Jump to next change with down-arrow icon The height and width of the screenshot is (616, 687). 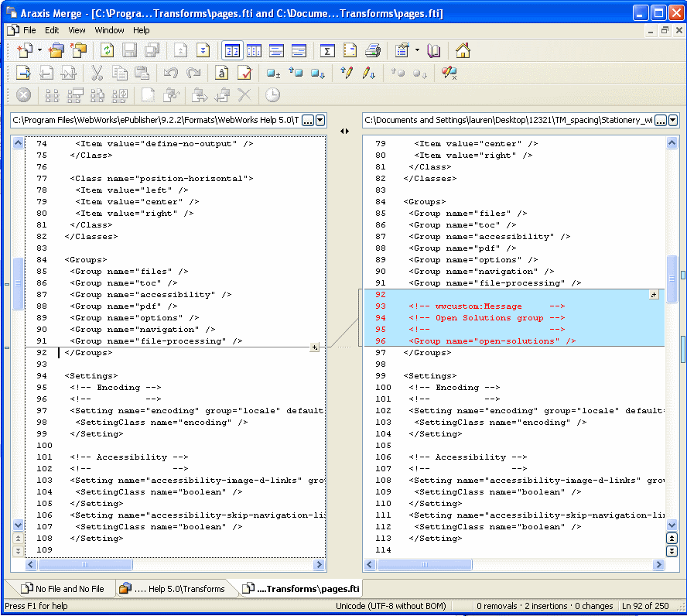pos(203,51)
